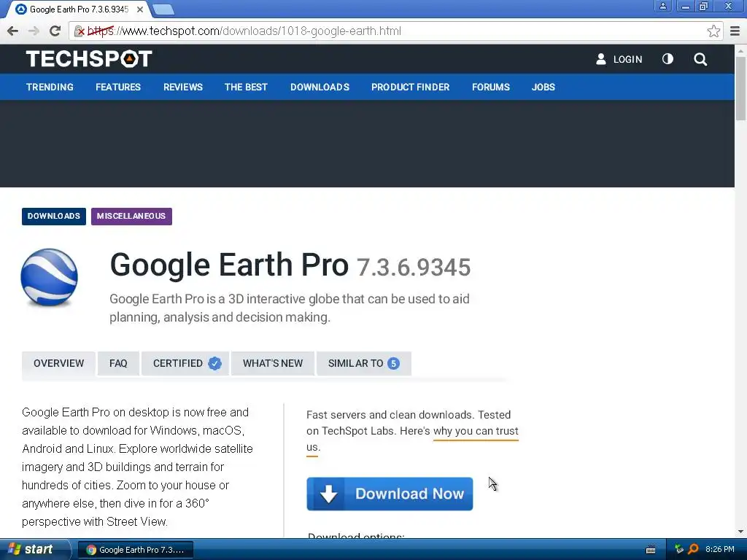Follow the 'why you can trust us' link
747x560 pixels.
click(x=476, y=431)
